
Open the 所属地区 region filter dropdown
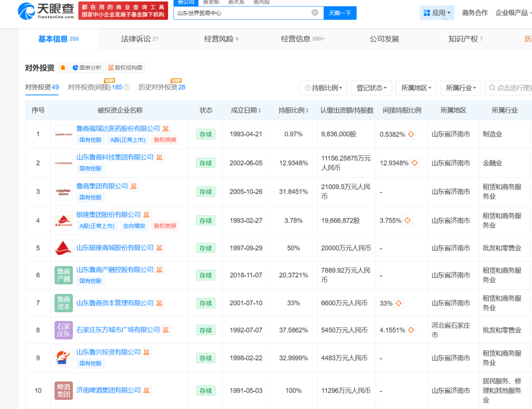pyautogui.click(x=416, y=88)
